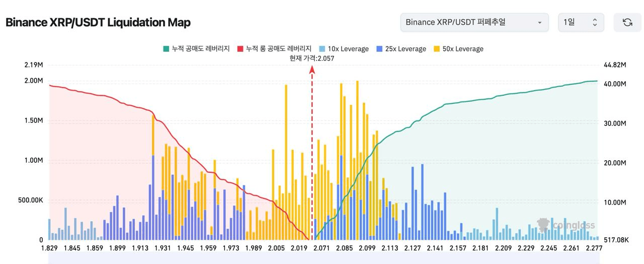
Task: Click the red 누적 롱 공매도 legend swatch
Action: 240,49
